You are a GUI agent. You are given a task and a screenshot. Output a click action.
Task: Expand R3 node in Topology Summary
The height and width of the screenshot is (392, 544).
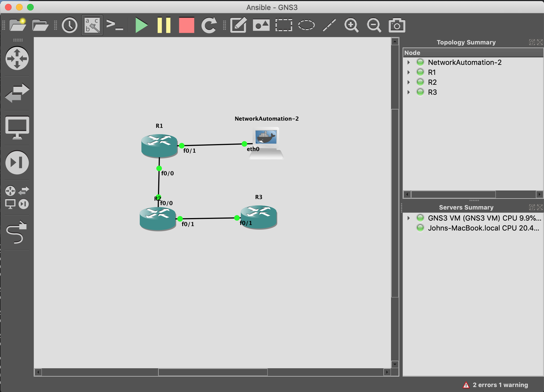coord(409,92)
